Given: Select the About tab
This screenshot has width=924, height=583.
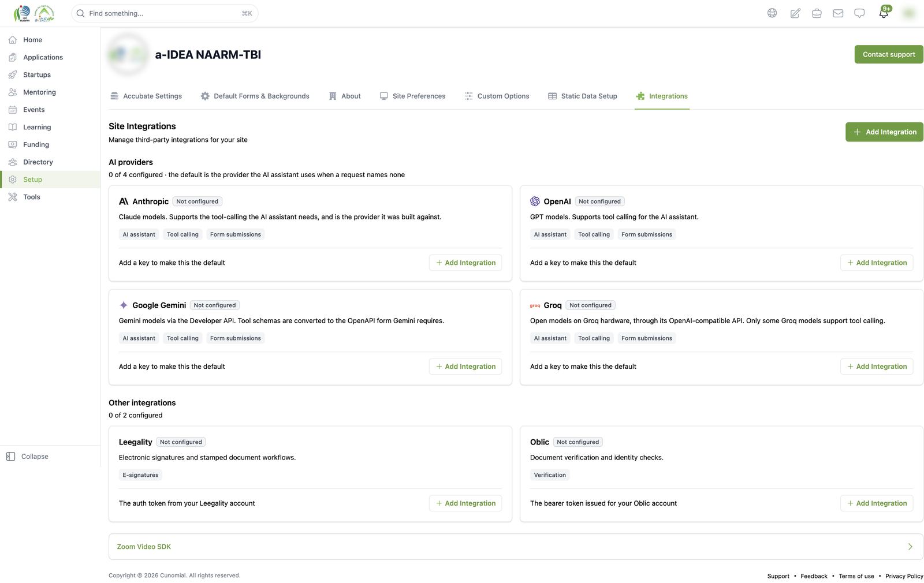Looking at the screenshot, I should click(345, 96).
